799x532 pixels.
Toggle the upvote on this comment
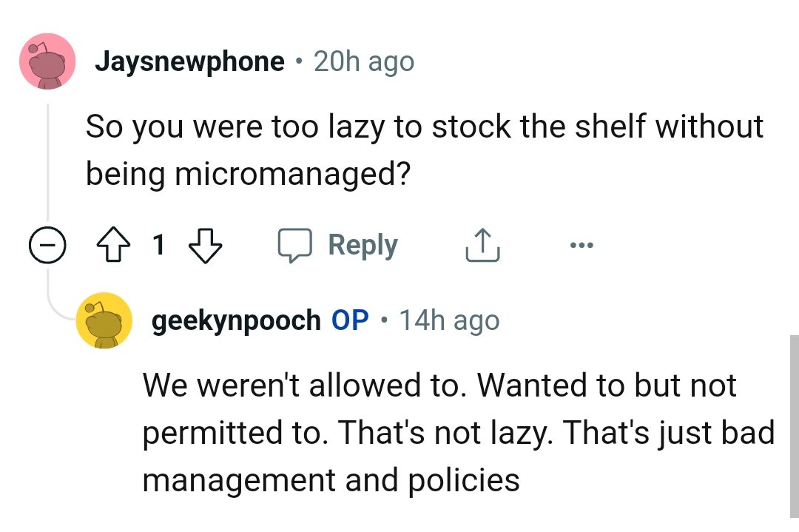(x=112, y=245)
